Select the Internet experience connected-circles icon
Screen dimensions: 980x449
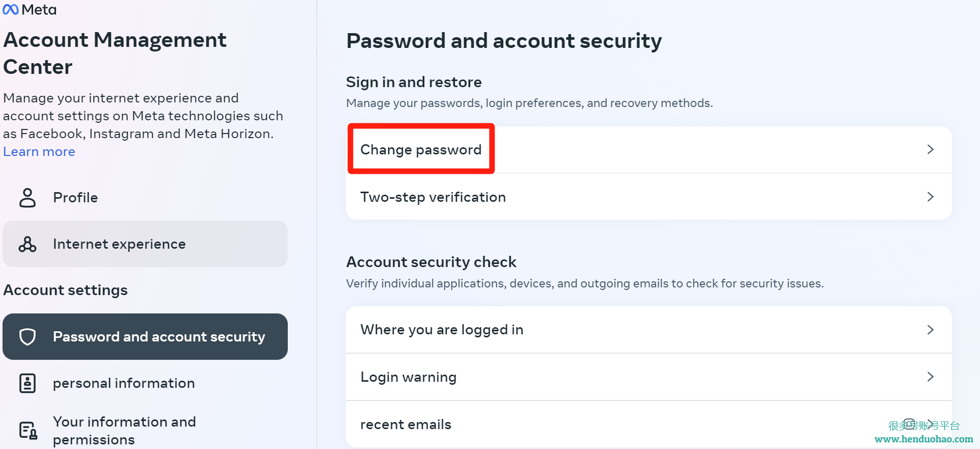click(28, 244)
